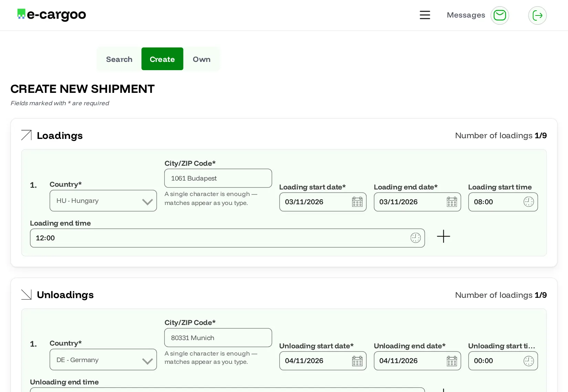Expand the DE - Germany country dropdown
Viewport: 568px width, 392px height.
103,360
